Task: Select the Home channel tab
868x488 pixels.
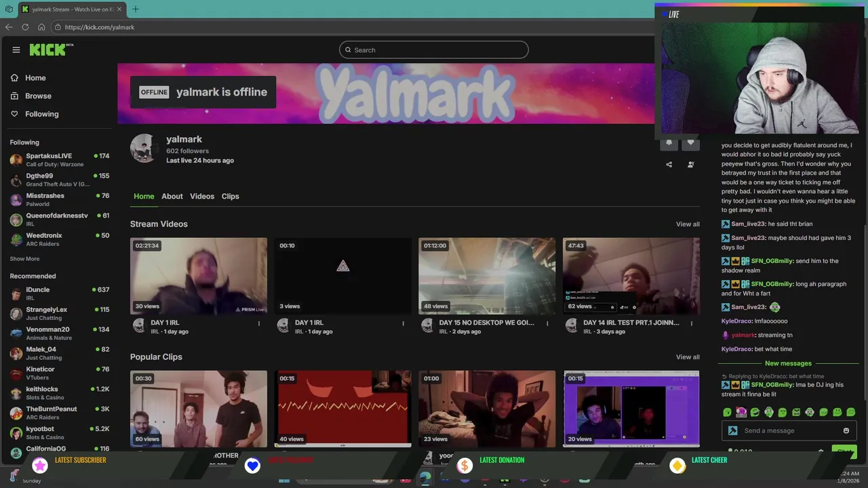Action: tap(144, 197)
